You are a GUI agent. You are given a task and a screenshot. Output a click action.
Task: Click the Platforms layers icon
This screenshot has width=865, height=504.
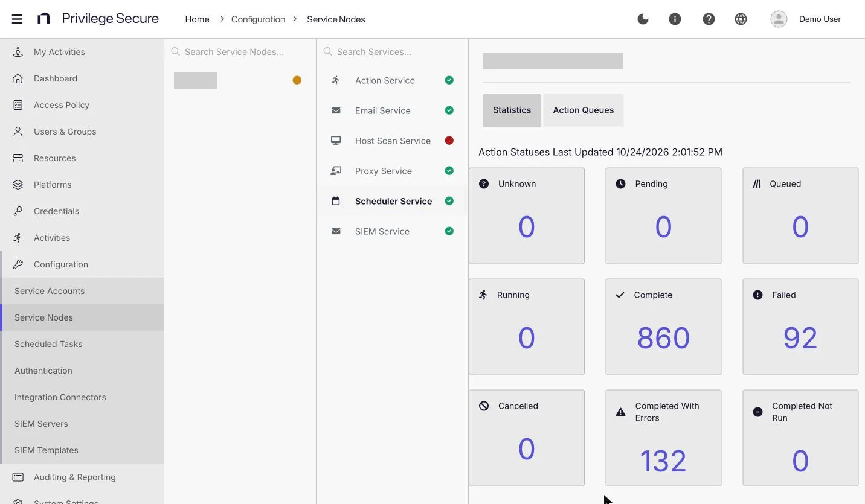[x=18, y=185]
